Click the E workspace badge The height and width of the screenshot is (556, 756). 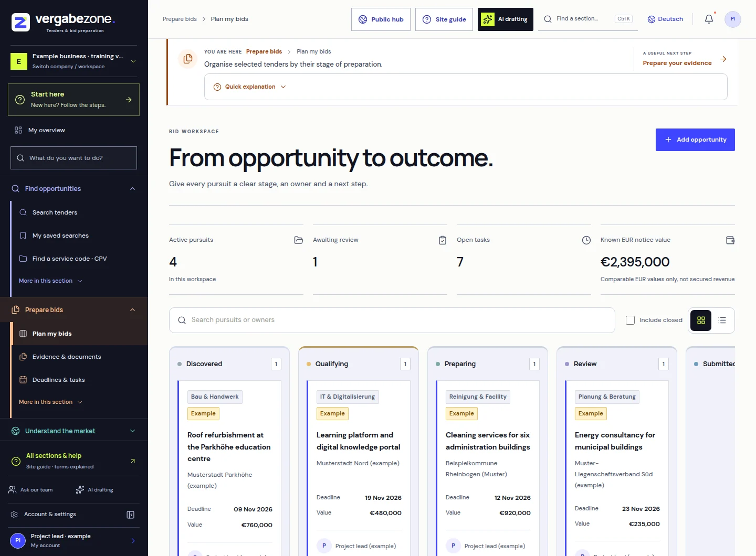tap(19, 61)
